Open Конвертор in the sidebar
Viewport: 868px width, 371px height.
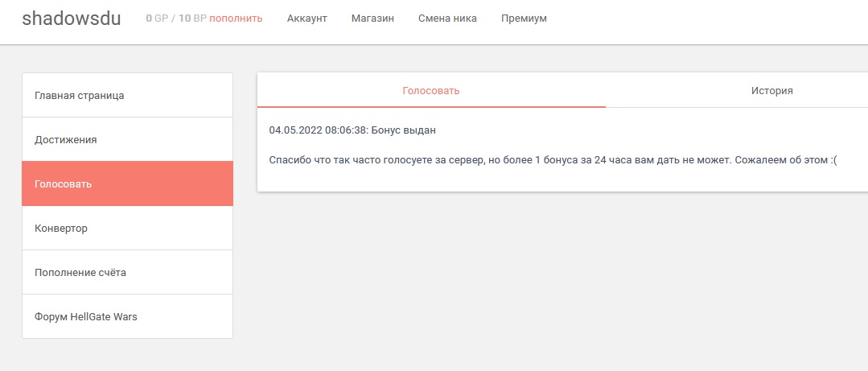127,228
